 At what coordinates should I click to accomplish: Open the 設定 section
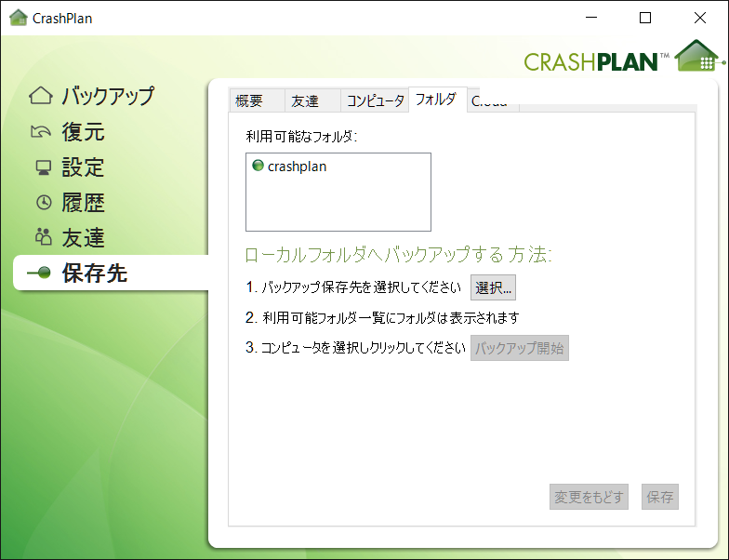[84, 167]
